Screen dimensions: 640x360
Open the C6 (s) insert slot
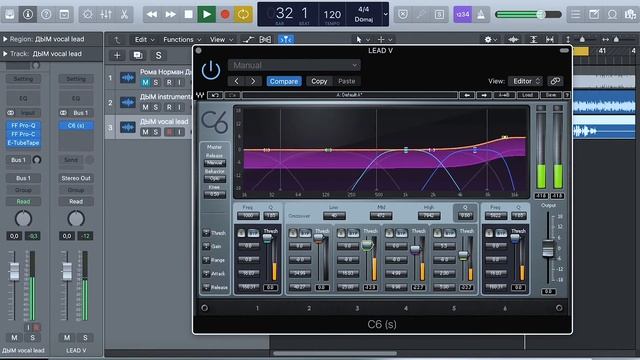pyautogui.click(x=76, y=126)
